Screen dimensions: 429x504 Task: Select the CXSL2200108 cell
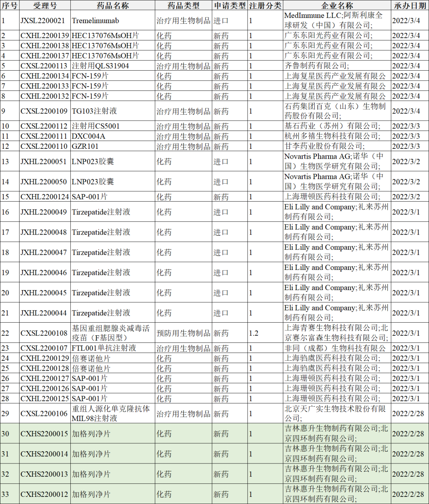[x=45, y=333]
